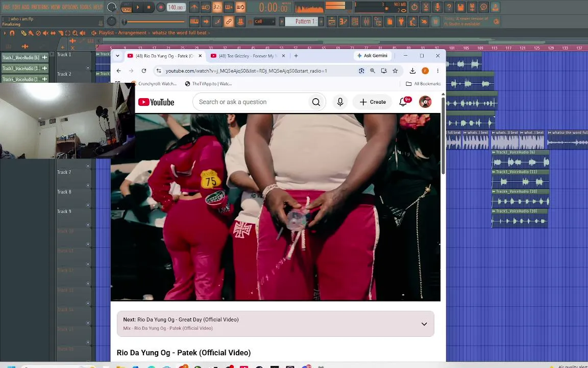
Task: Open the Mixer window in FL Studio
Action: tap(366, 22)
